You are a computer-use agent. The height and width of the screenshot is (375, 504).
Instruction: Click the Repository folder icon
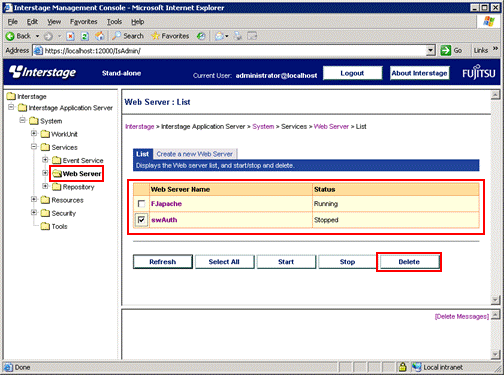57,187
